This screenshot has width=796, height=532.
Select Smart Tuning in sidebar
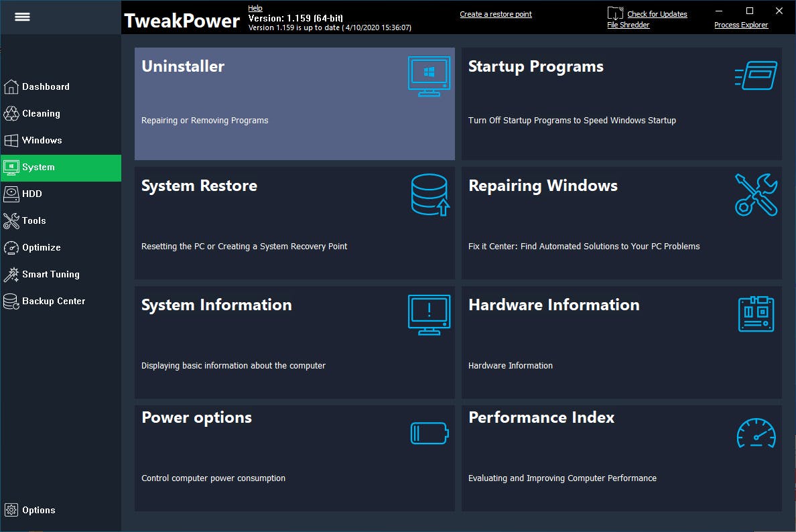tap(61, 274)
